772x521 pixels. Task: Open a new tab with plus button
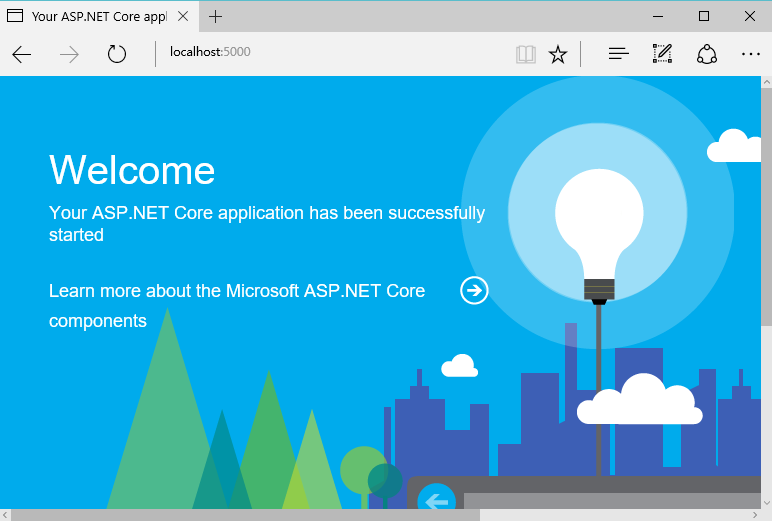215,17
